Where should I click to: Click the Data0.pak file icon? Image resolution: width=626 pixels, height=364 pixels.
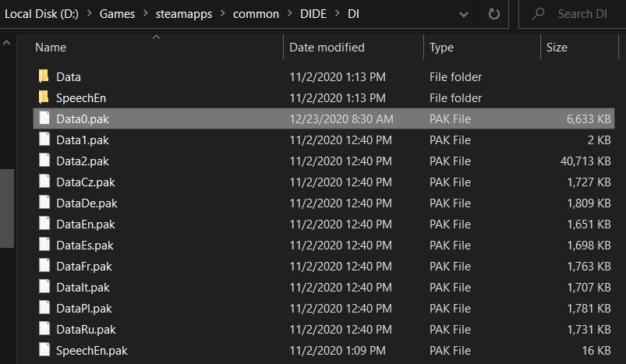click(x=43, y=119)
